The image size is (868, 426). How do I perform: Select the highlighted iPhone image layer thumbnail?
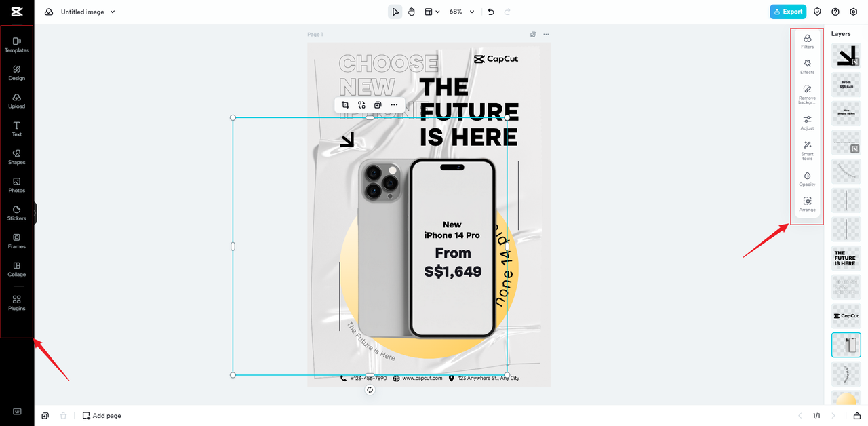(846, 345)
